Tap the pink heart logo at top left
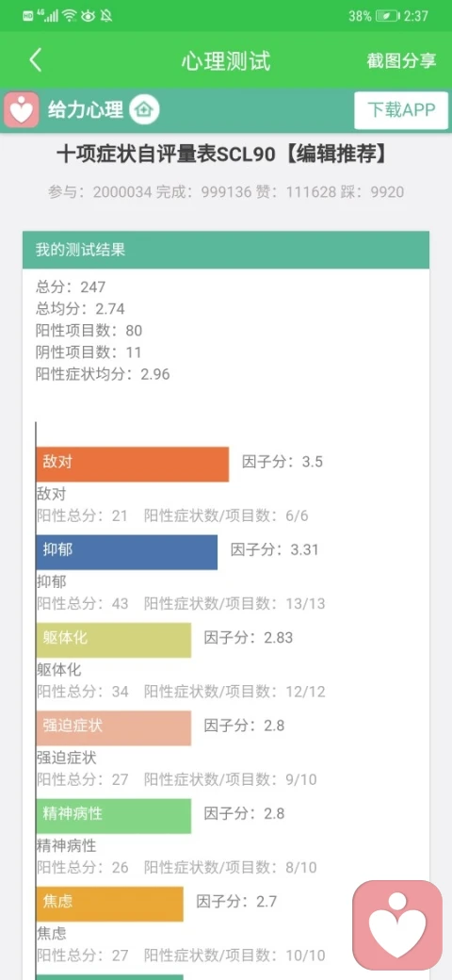This screenshot has width=452, height=980. [22, 110]
